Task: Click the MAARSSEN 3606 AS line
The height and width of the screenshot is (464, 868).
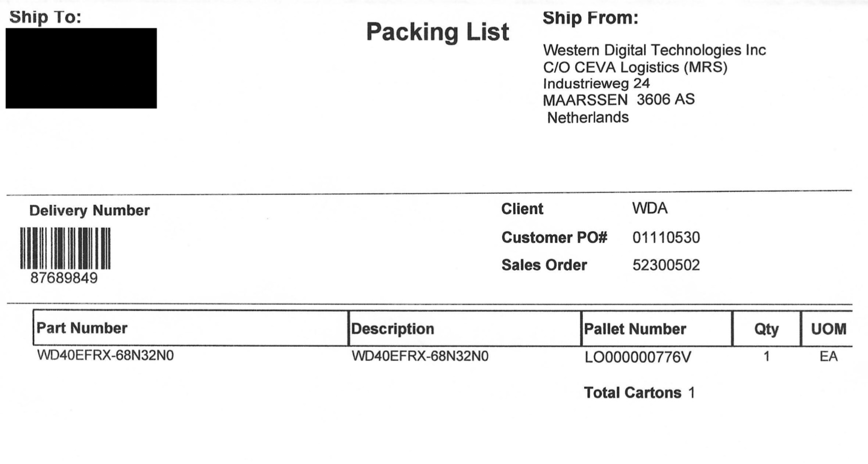Action: coord(619,100)
